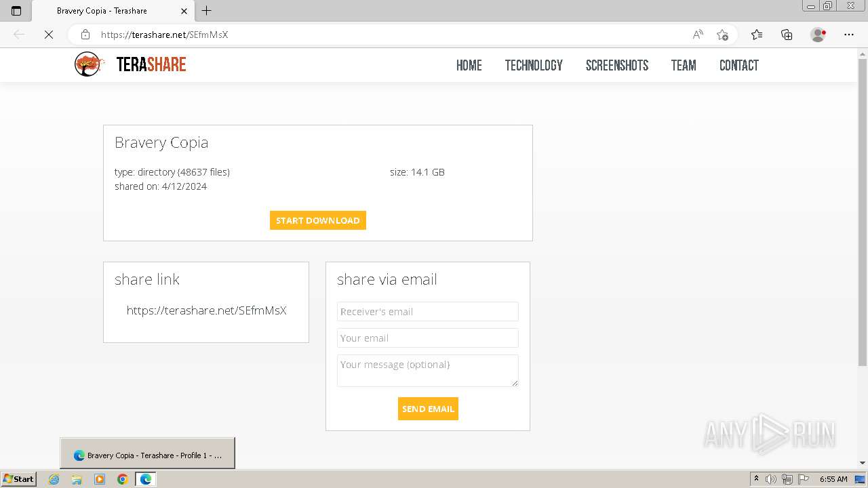Viewport: 868px width, 488px height.
Task: Open File Explorer from taskbar
Action: (x=77, y=479)
